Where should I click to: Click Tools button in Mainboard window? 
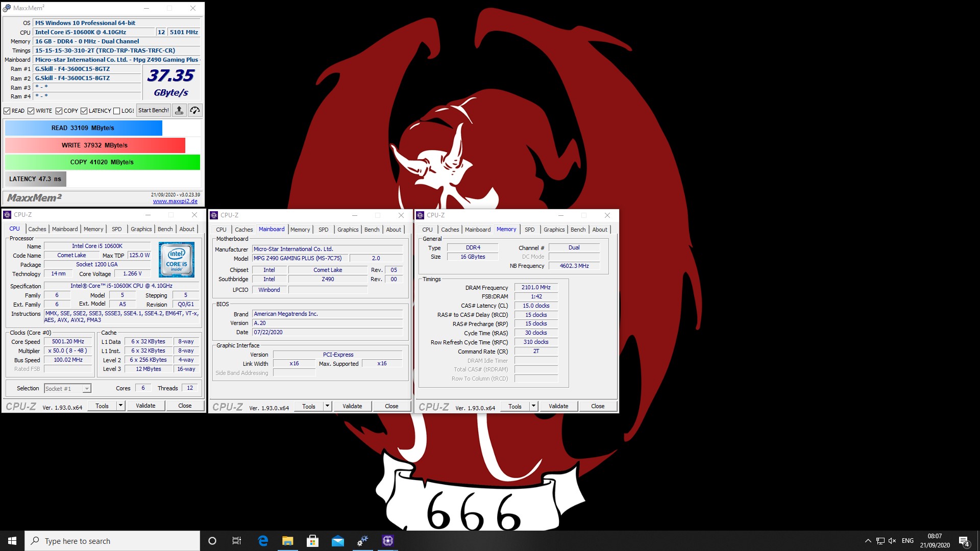click(309, 406)
